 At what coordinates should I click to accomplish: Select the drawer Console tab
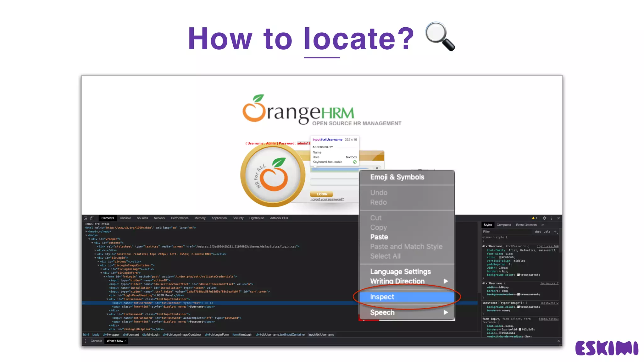tap(96, 341)
